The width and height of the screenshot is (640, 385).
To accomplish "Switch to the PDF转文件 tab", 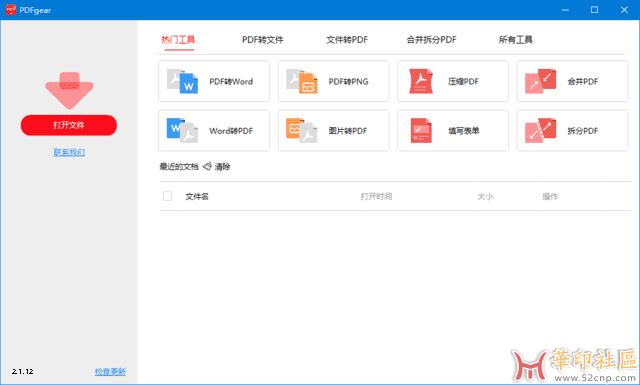I will click(262, 40).
